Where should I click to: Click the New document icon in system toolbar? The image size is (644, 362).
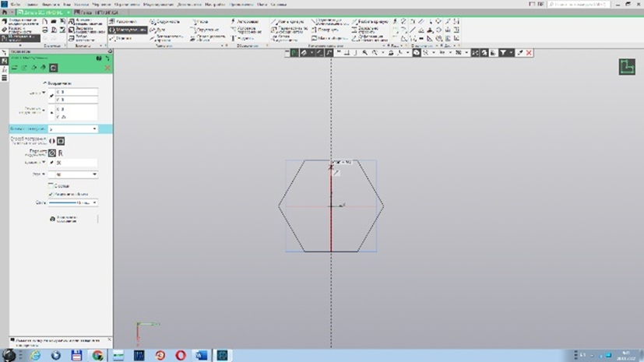point(45,21)
